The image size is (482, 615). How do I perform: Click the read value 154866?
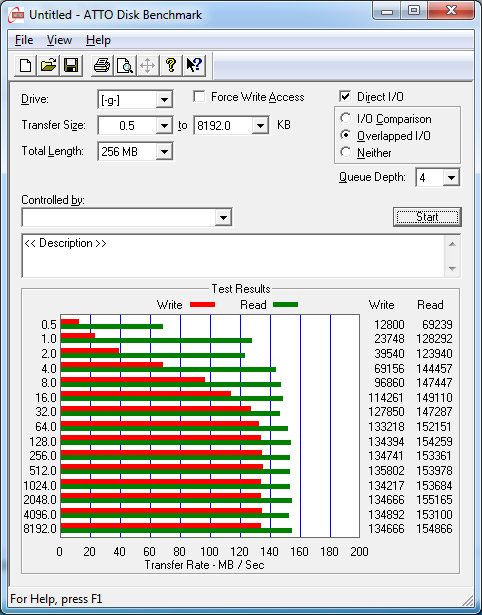pos(434,529)
